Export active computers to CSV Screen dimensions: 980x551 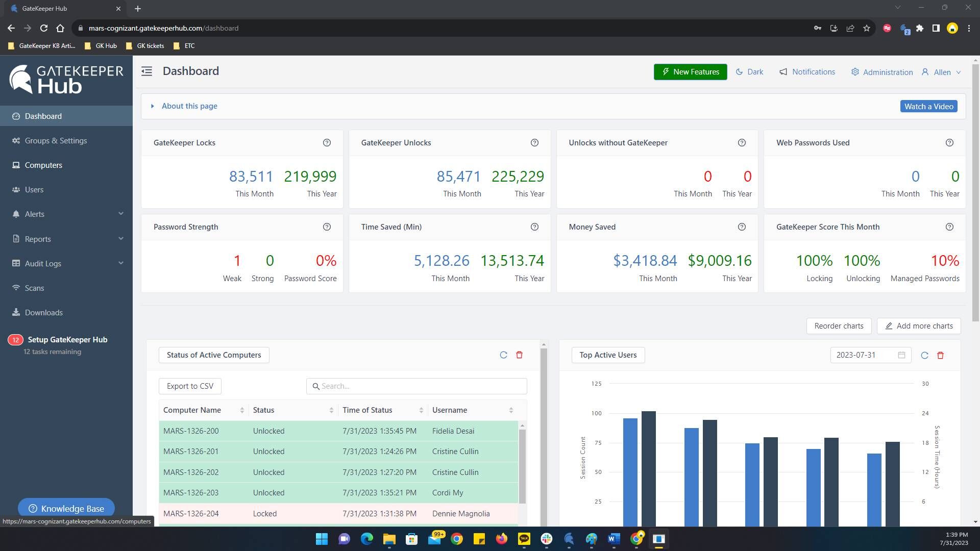(189, 386)
